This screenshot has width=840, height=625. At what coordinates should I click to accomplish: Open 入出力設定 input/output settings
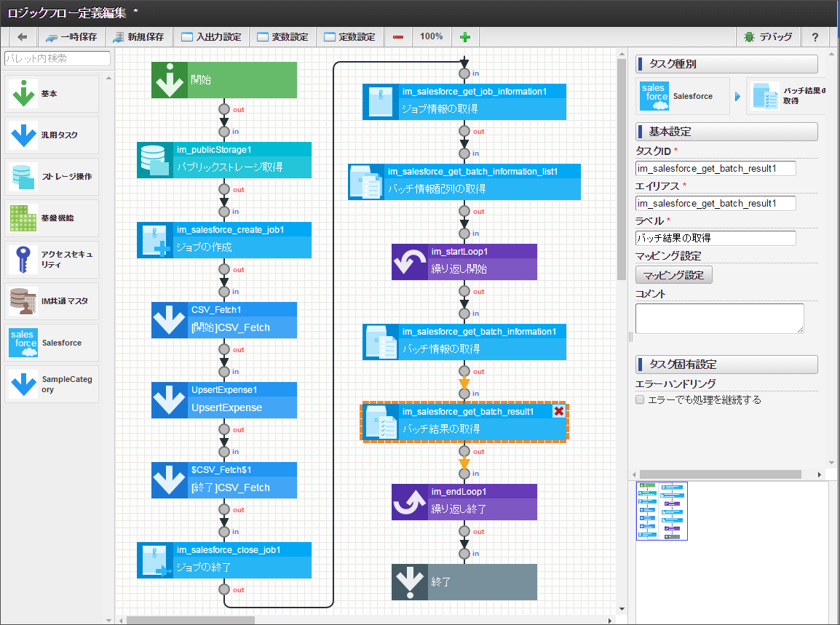211,37
